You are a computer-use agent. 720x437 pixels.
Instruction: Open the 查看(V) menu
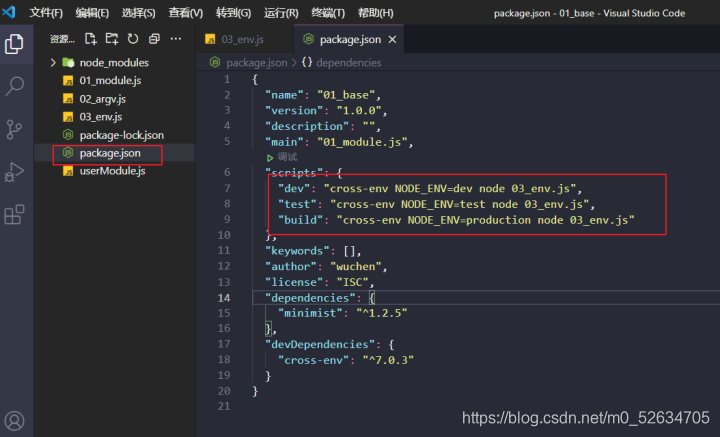pyautogui.click(x=186, y=13)
